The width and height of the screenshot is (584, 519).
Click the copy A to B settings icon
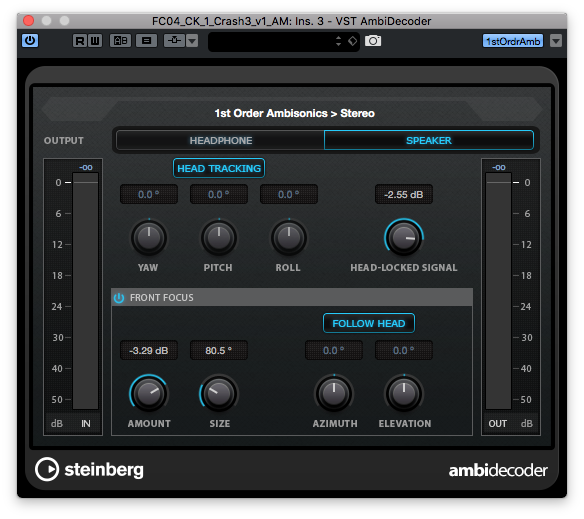pyautogui.click(x=146, y=41)
